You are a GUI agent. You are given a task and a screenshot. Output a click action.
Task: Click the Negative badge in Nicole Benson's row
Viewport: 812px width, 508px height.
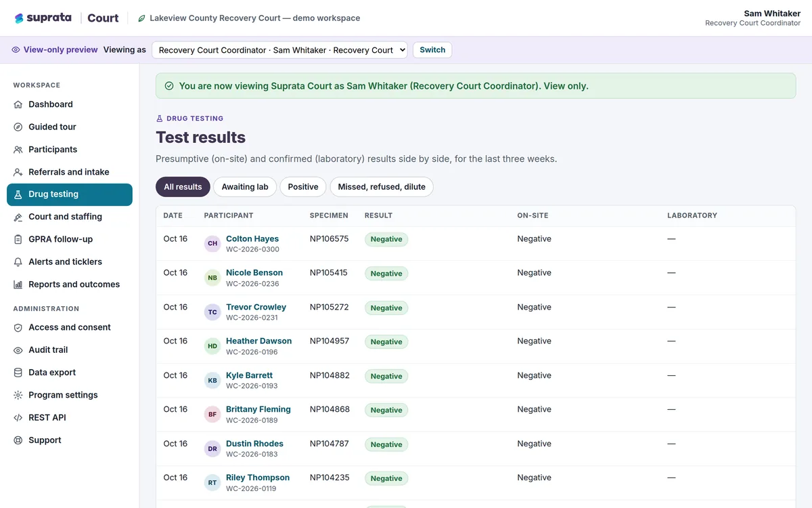point(386,274)
